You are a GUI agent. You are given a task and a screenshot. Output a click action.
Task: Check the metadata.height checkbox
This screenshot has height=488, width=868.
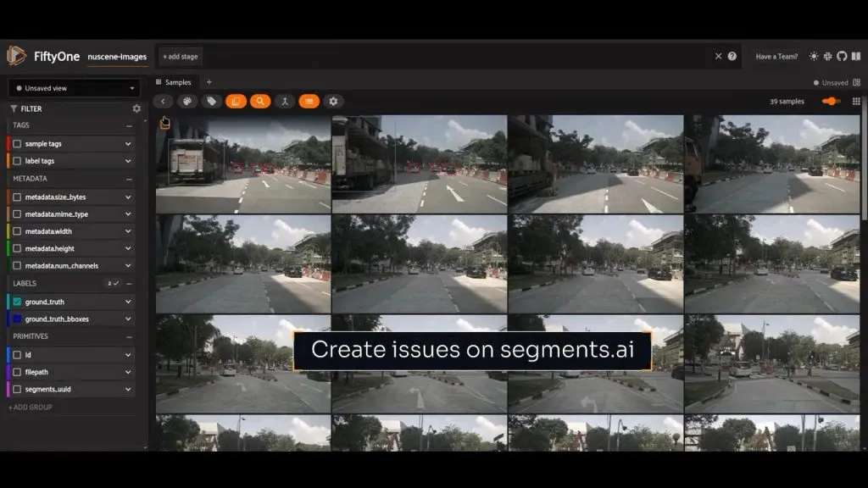17,248
